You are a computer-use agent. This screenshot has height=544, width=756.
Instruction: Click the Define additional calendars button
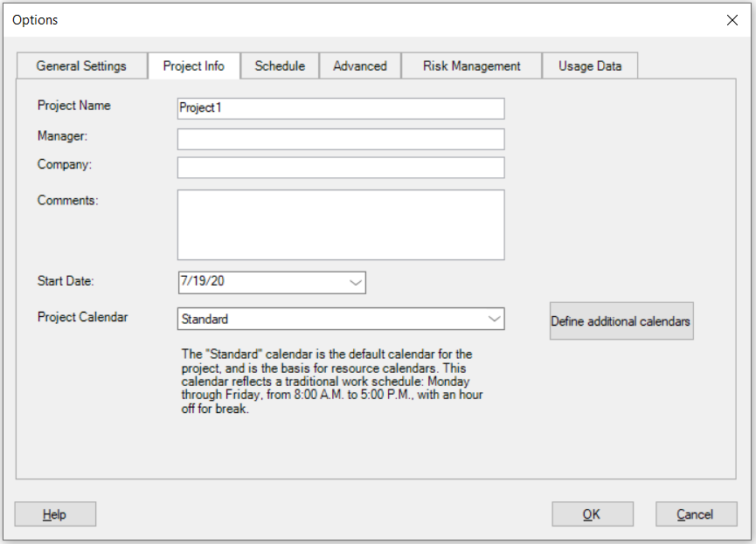coord(621,320)
